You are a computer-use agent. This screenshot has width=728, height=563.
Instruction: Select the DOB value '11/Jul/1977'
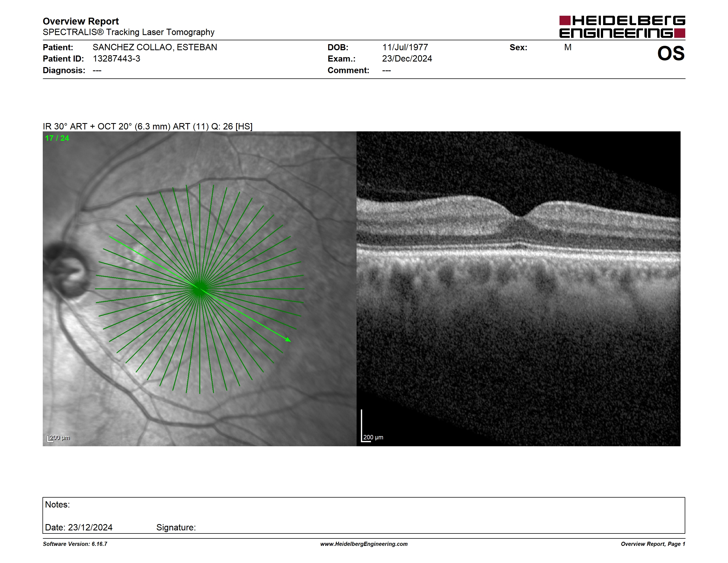coord(405,47)
